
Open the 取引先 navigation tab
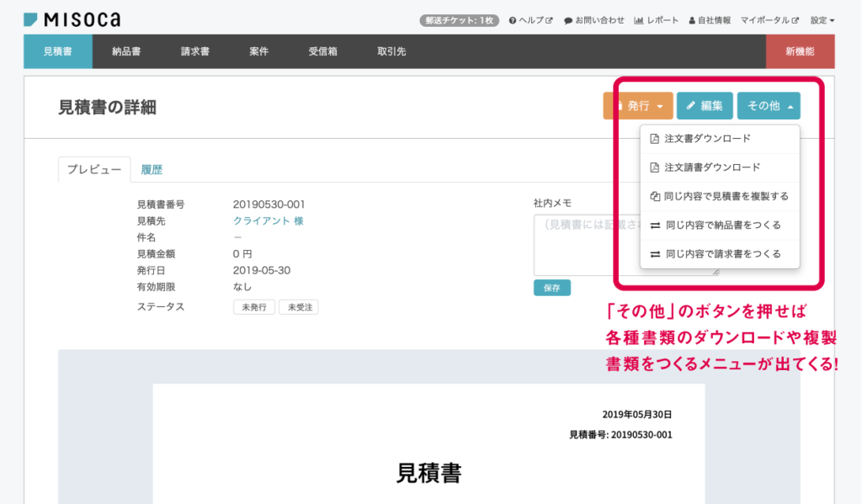391,51
